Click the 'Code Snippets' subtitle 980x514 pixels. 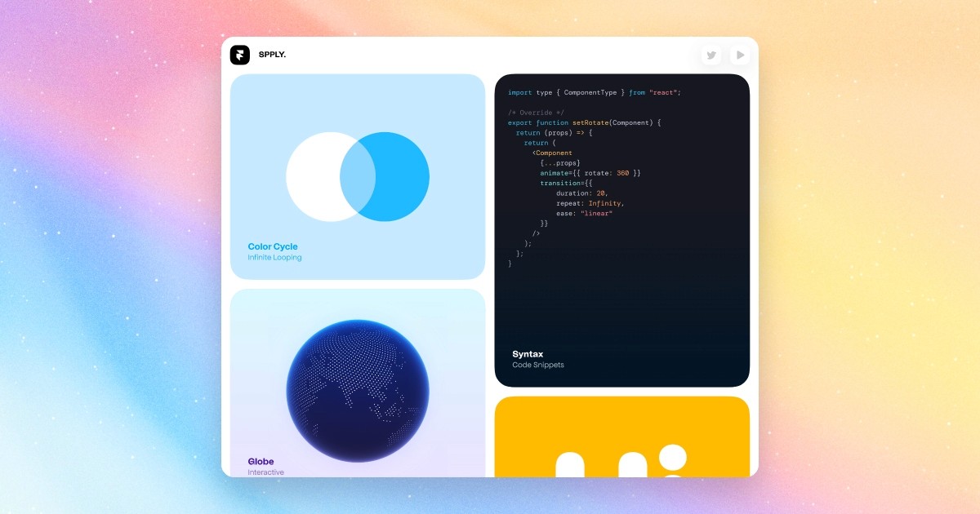(x=538, y=365)
